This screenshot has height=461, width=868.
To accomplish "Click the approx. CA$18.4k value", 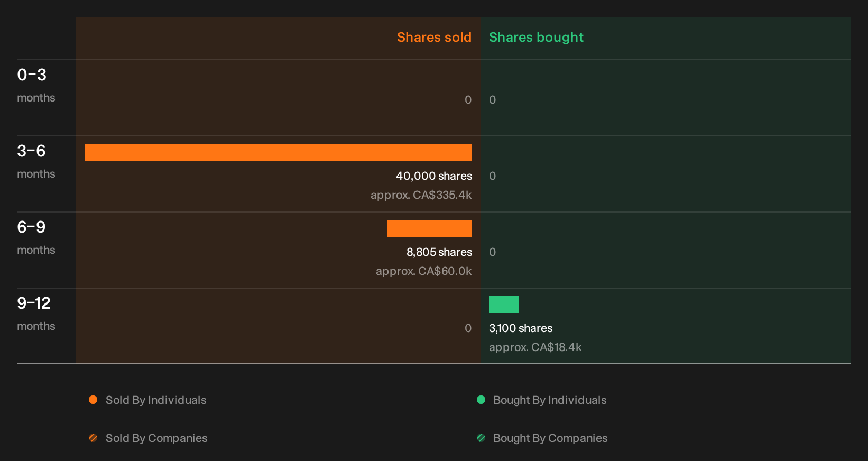I will point(535,347).
